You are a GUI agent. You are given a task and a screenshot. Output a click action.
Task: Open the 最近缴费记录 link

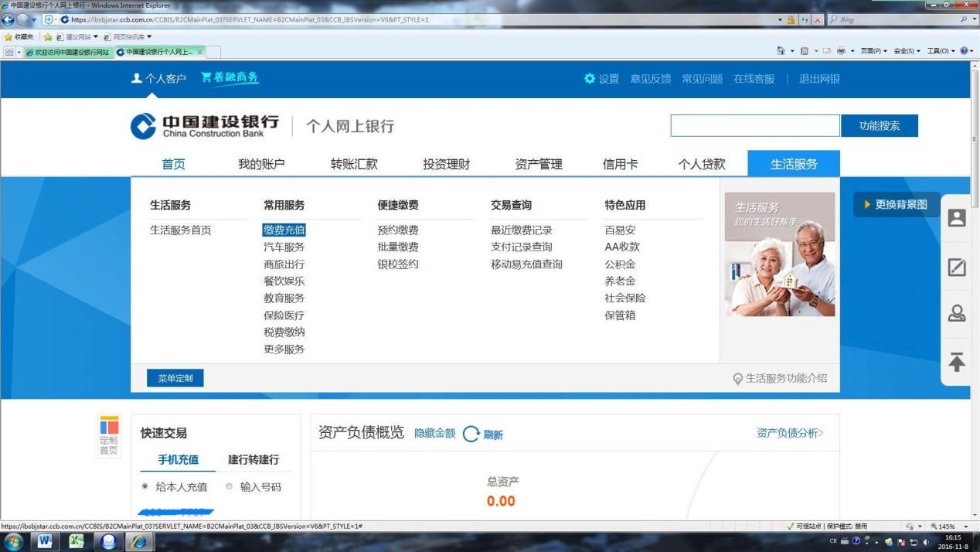coord(522,230)
